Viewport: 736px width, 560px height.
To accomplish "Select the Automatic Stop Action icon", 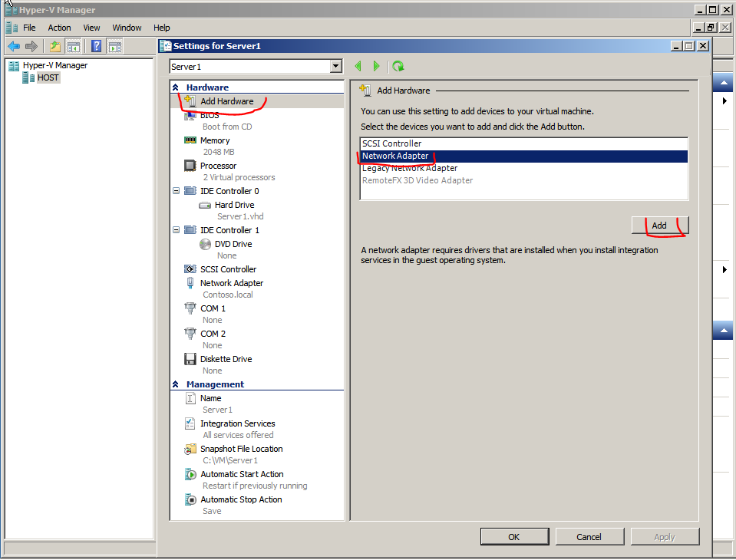I will pyautogui.click(x=190, y=499).
